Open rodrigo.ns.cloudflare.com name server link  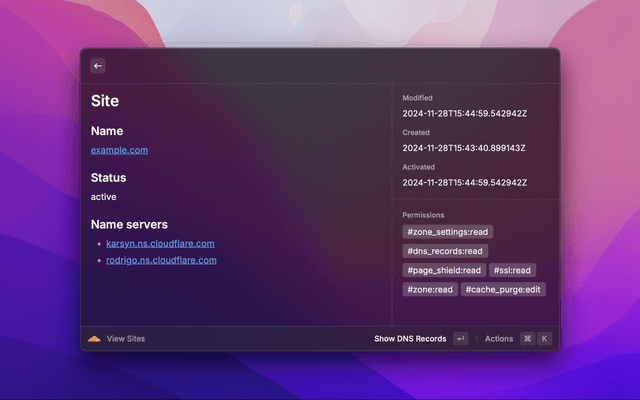coord(161,260)
